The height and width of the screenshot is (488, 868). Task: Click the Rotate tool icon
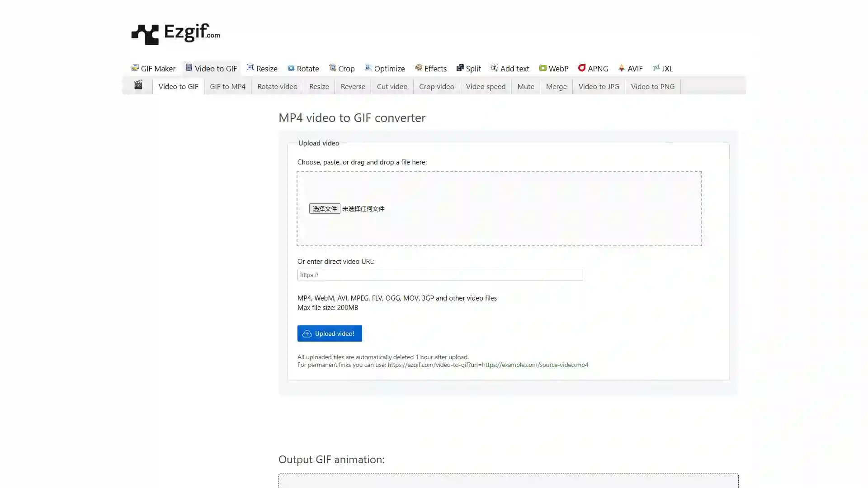[x=291, y=67]
